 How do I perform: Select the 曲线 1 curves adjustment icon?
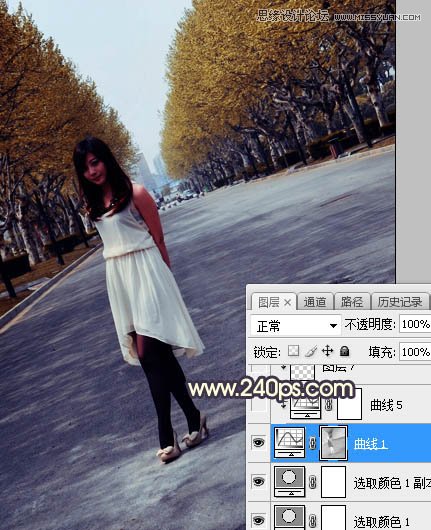(289, 442)
